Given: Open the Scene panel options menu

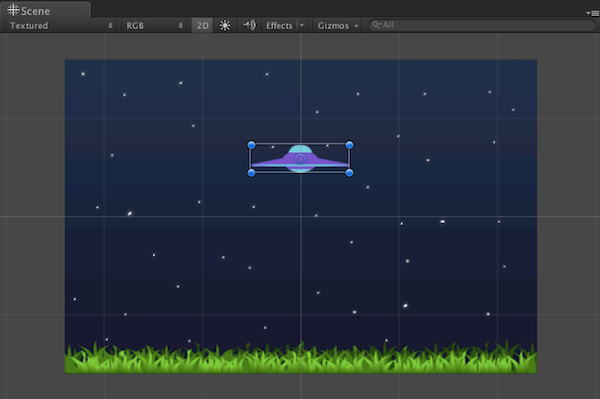Looking at the screenshot, I should [x=592, y=13].
